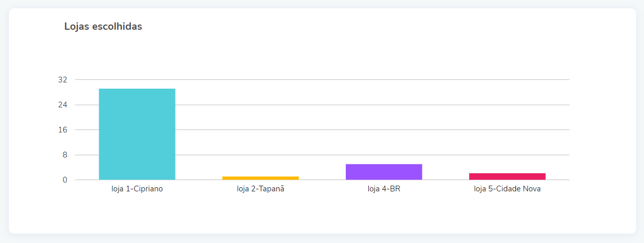
Task: Click the 32 y-axis tick label
Action: pos(63,80)
